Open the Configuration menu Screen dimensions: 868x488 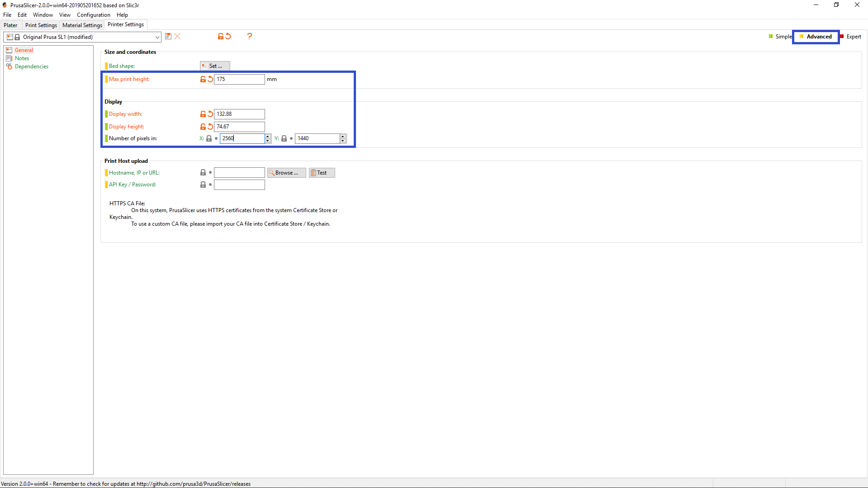(94, 15)
